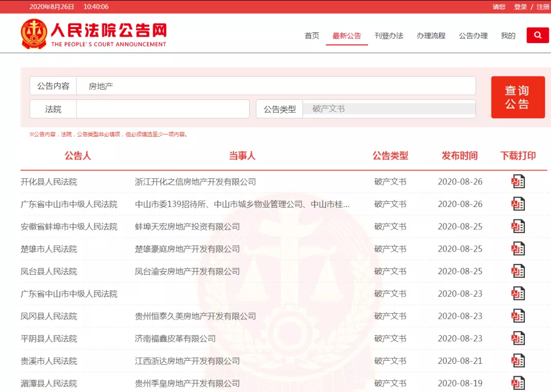This screenshot has width=551, height=392.
Task: Click 楚雄市人民法院 announcer name
Action: click(x=49, y=249)
